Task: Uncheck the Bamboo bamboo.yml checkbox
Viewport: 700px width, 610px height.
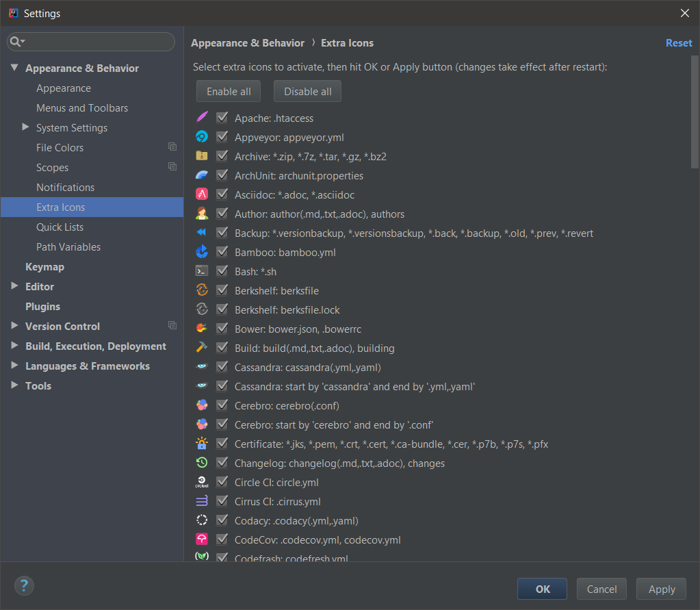Action: click(x=222, y=252)
